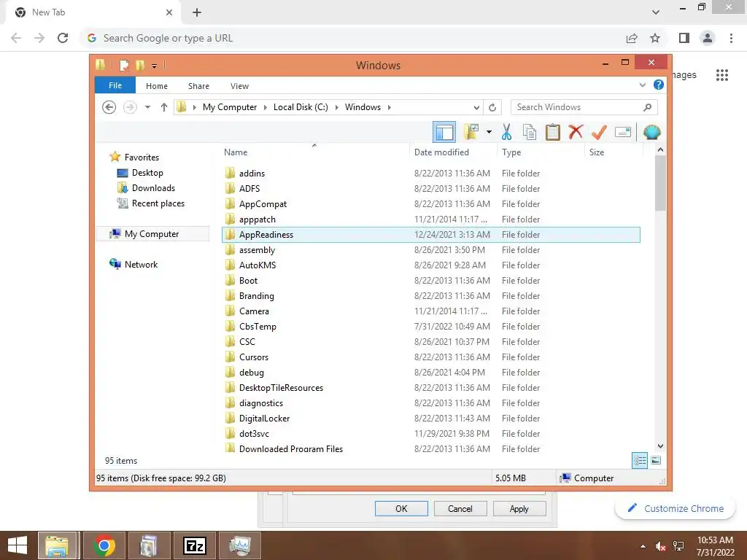Expand the Explorer ribbon chevron

coord(642,85)
